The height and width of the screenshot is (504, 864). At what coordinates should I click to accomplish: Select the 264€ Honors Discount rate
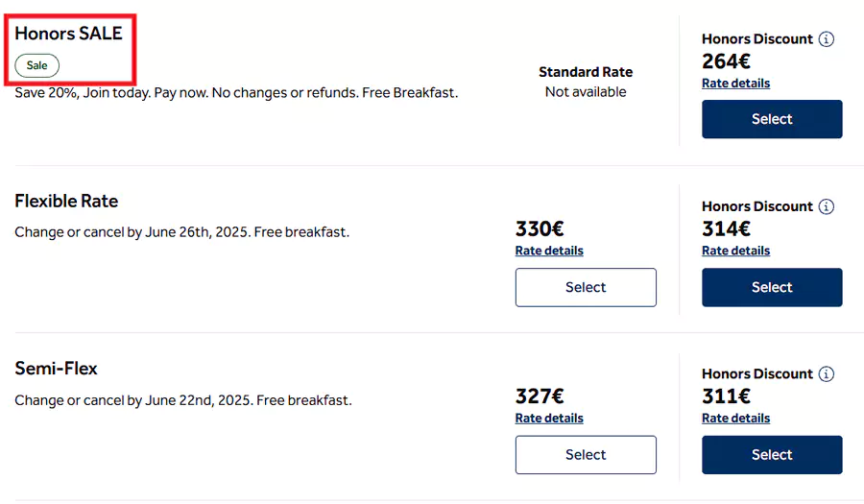click(772, 119)
